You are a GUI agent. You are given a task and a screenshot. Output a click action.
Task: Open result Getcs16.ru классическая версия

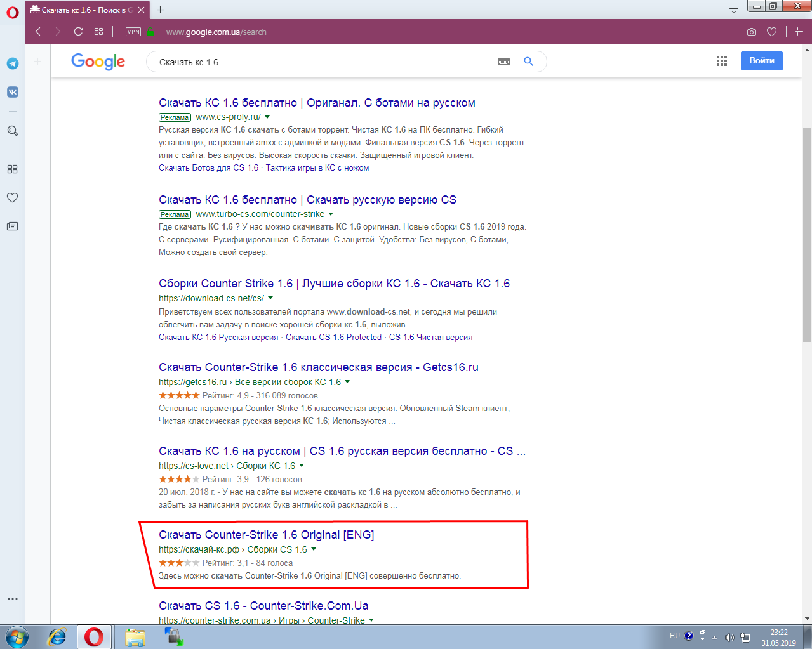(x=319, y=367)
